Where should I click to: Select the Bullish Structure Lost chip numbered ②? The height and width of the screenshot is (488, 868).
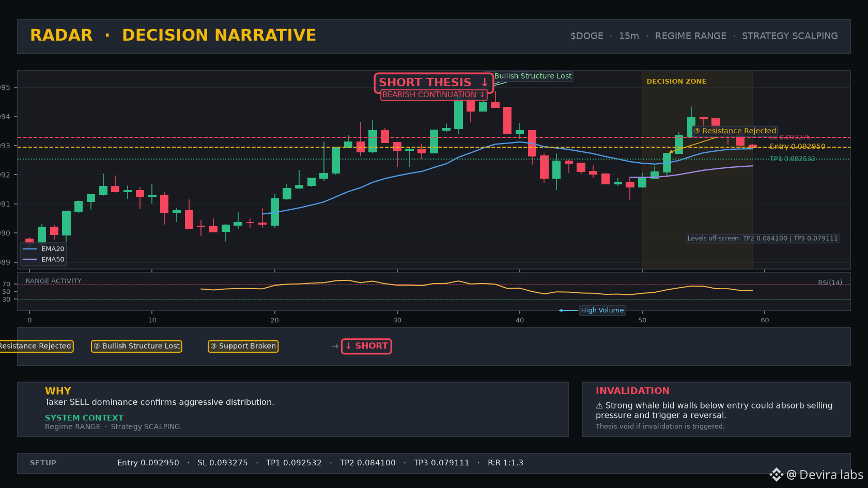point(136,346)
